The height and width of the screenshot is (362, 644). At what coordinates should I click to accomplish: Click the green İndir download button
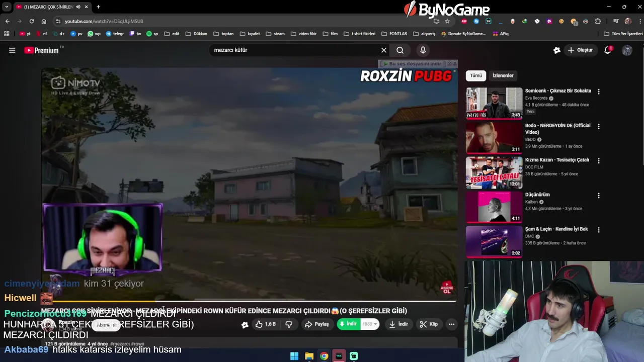[348, 324]
